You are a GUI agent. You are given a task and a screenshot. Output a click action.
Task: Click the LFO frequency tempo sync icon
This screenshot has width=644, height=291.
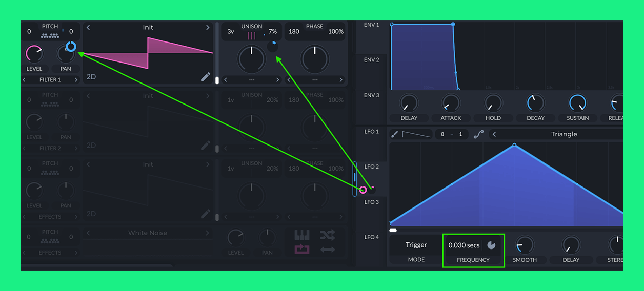click(491, 245)
